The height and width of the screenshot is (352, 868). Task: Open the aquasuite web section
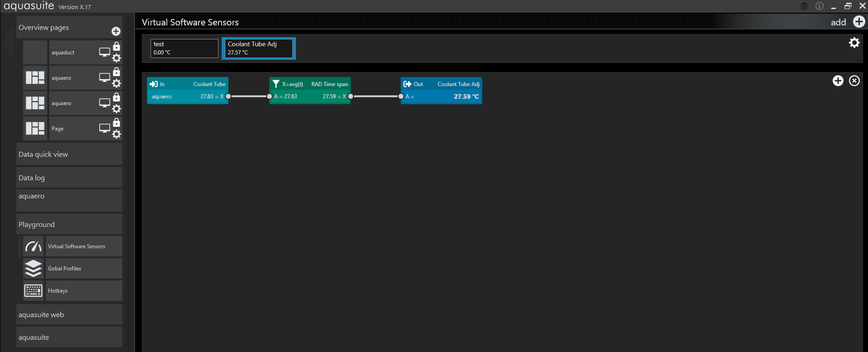click(69, 314)
